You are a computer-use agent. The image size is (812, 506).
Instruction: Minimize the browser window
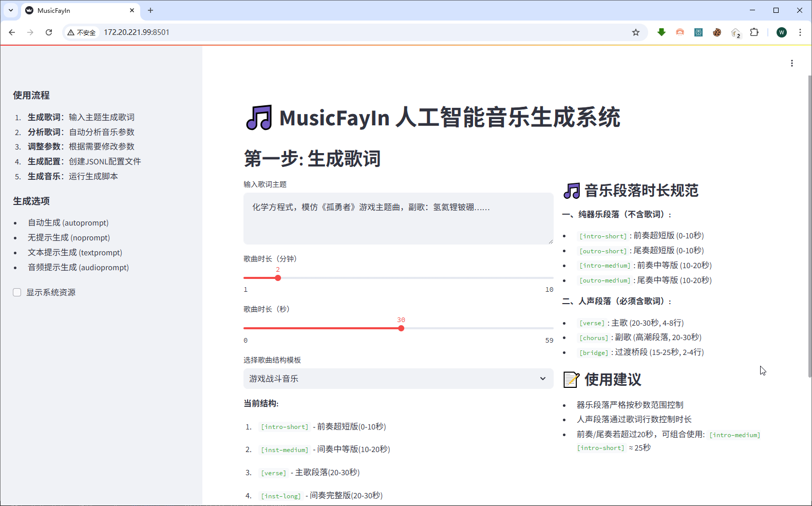pos(752,10)
